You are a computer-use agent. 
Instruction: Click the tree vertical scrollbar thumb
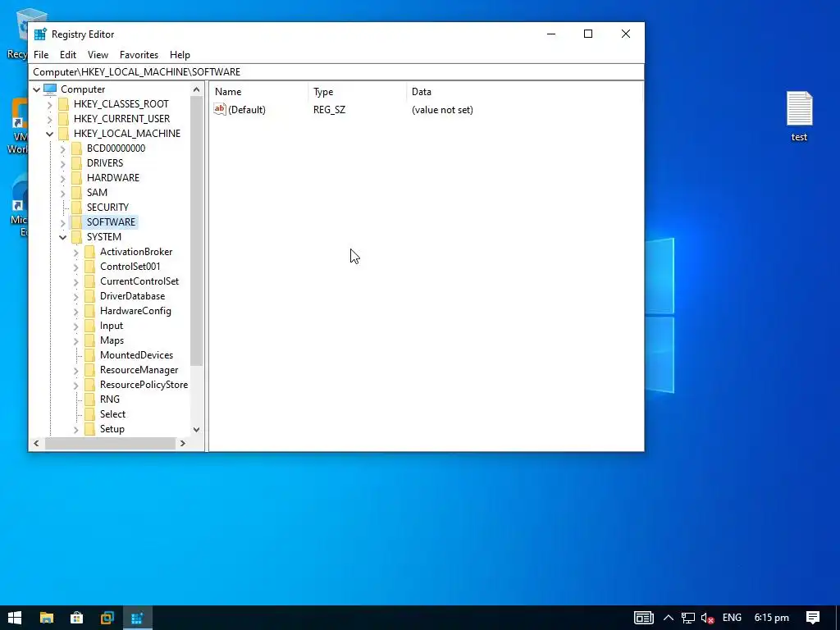point(197,231)
